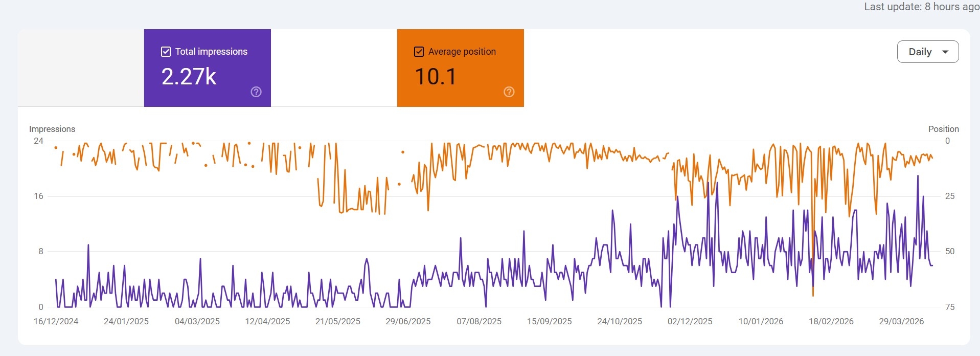Select the 10.1 average position value
Image resolution: width=980 pixels, height=356 pixels.
[435, 77]
